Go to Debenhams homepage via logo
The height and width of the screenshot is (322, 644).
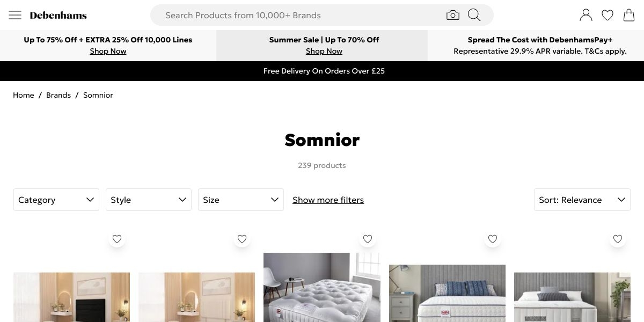coord(58,15)
